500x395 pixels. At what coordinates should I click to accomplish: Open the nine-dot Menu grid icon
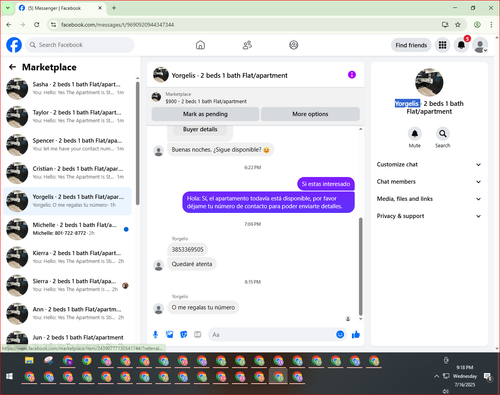click(x=442, y=45)
